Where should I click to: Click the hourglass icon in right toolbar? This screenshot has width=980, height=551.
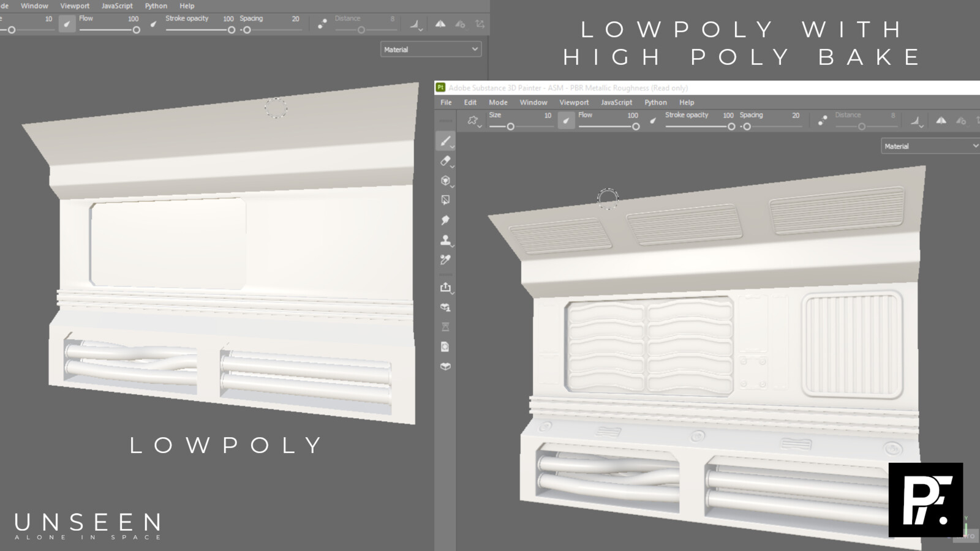click(445, 327)
